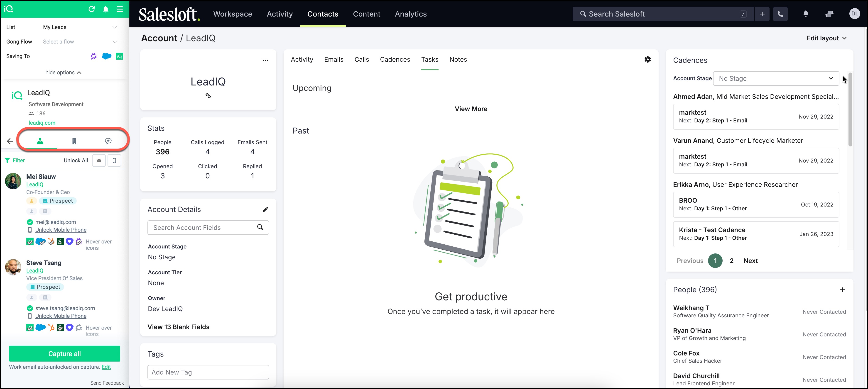Unlock Steve Tsang's mobile phone

pos(61,316)
